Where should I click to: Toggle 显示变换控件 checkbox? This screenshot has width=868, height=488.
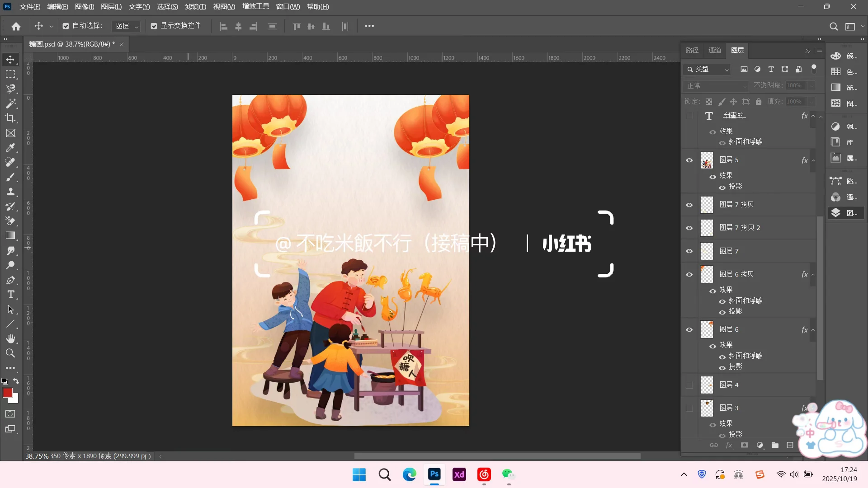coord(154,26)
